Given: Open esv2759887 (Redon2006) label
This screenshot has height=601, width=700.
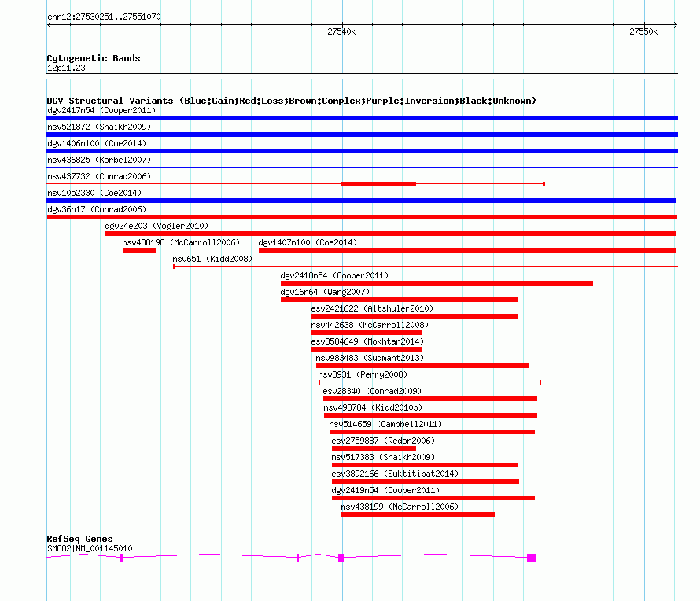Looking at the screenshot, I should [x=383, y=441].
